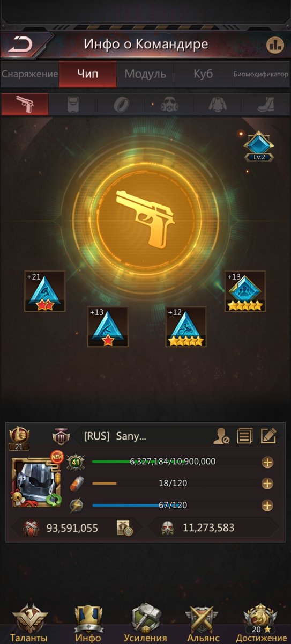Select the pistol weapon slot icon
The width and height of the screenshot is (291, 644).
pyautogui.click(x=25, y=104)
